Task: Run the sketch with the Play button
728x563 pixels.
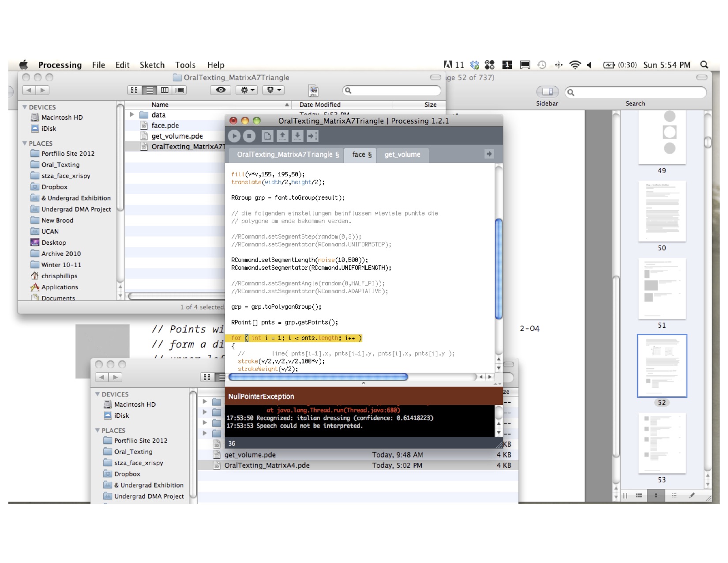Action: [234, 136]
